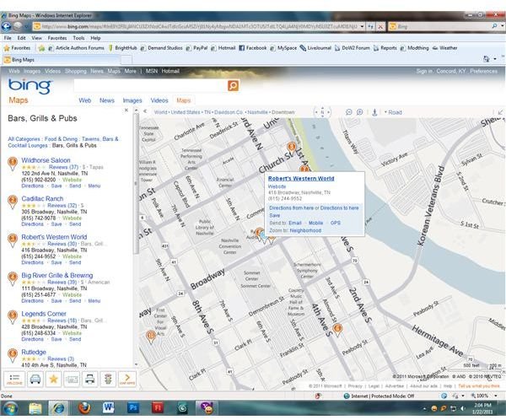Click Directions from here in popup
Viewport: 506px width, 420px height.
(x=291, y=208)
